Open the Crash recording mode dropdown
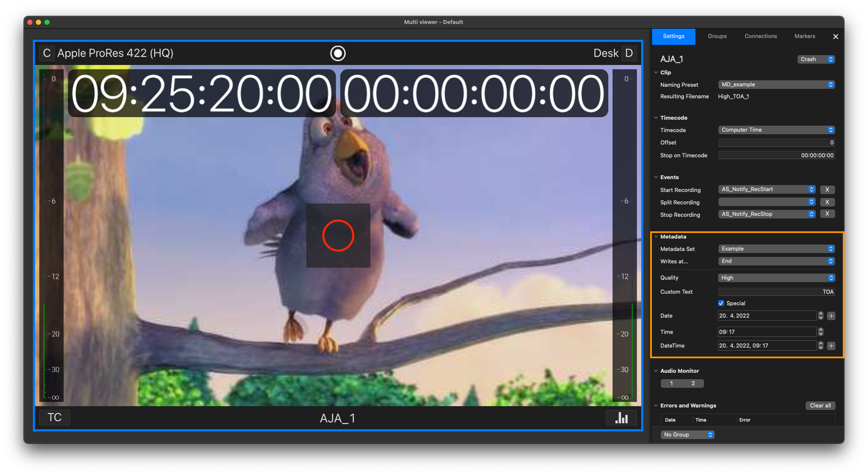 (x=816, y=59)
